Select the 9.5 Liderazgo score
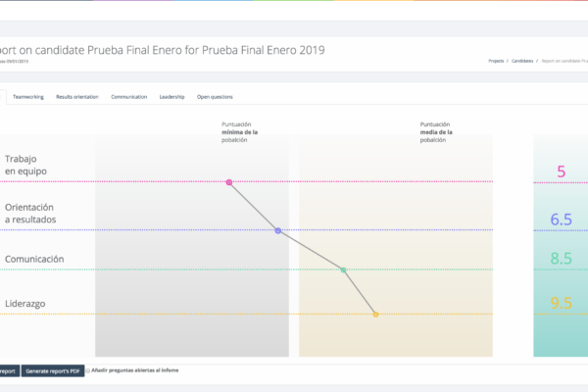Image resolution: width=588 pixels, height=392 pixels. [561, 304]
